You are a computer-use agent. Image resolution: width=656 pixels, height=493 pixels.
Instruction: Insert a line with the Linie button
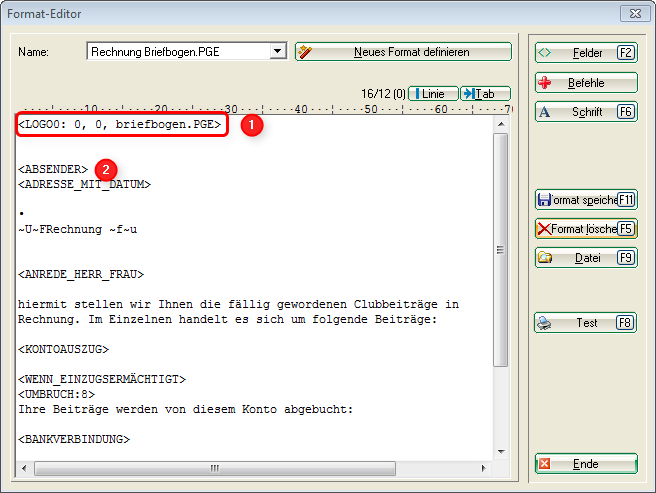pos(433,93)
